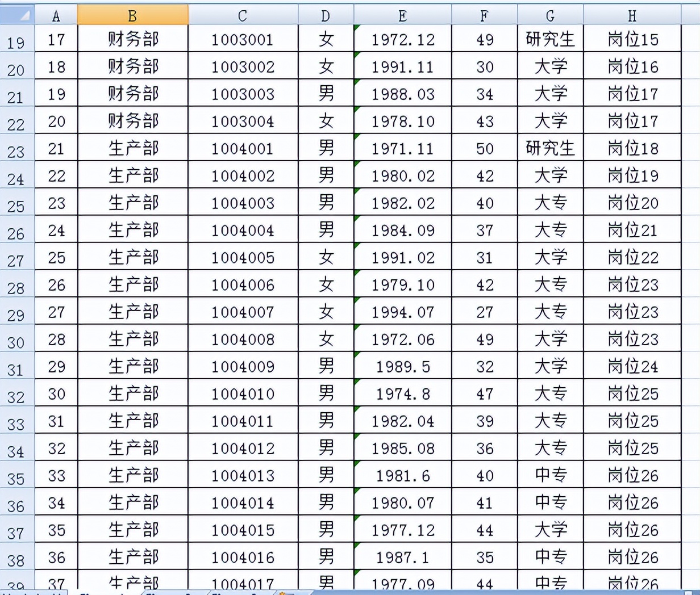
Task: Click cell containing 1003001
Action: point(243,39)
